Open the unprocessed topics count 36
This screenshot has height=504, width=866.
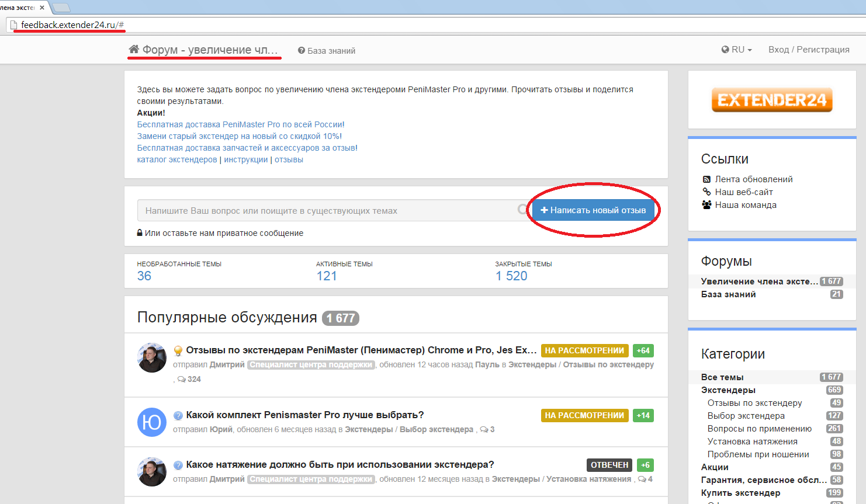coord(144,276)
